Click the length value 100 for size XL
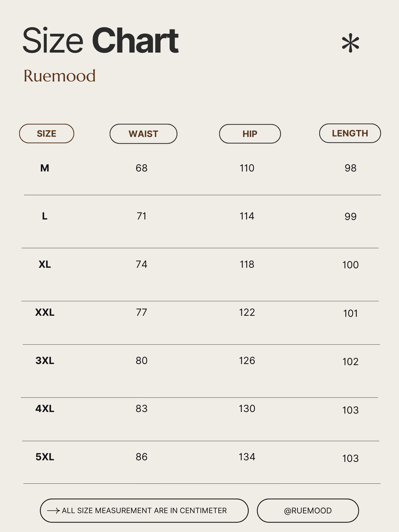 click(350, 265)
